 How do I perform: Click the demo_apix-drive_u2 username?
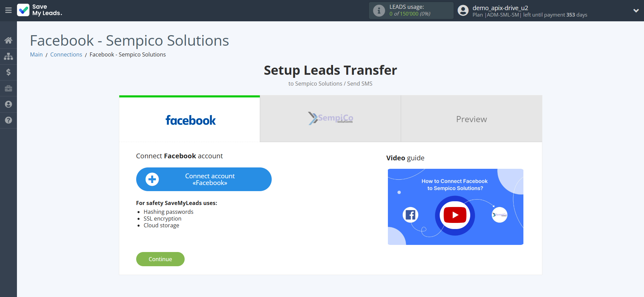(x=500, y=8)
